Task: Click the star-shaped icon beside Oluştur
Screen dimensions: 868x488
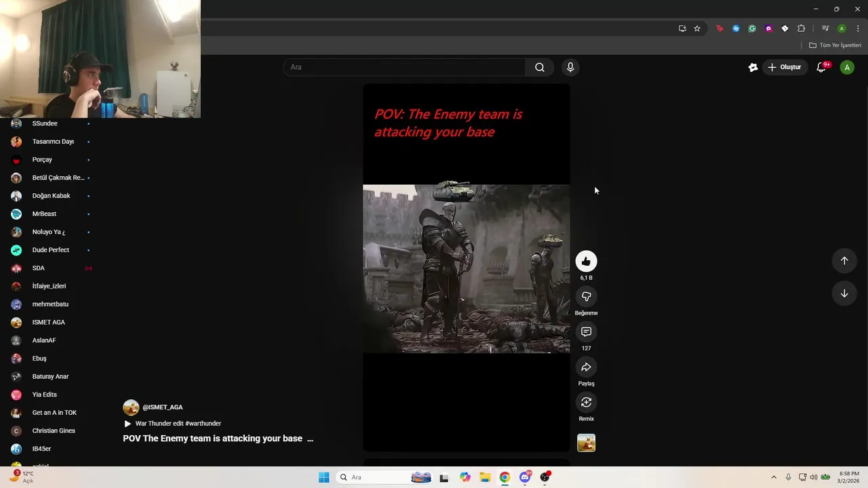Action: coord(753,67)
